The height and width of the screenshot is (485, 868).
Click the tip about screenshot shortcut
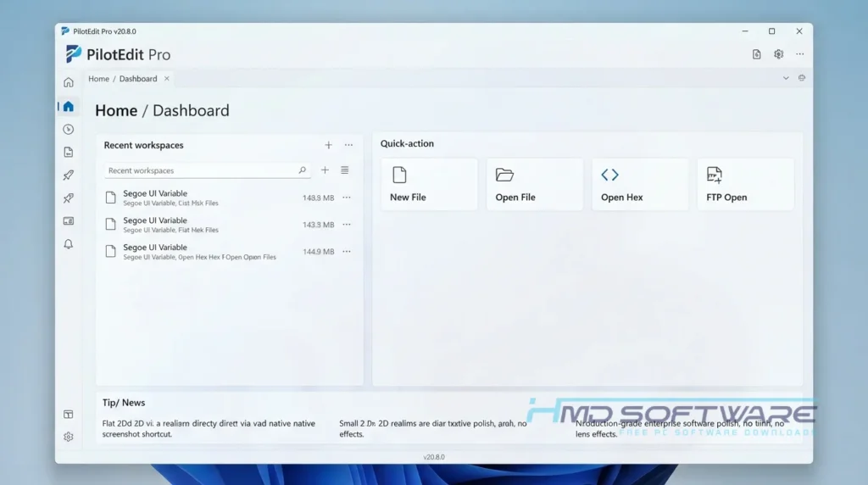[x=209, y=428]
